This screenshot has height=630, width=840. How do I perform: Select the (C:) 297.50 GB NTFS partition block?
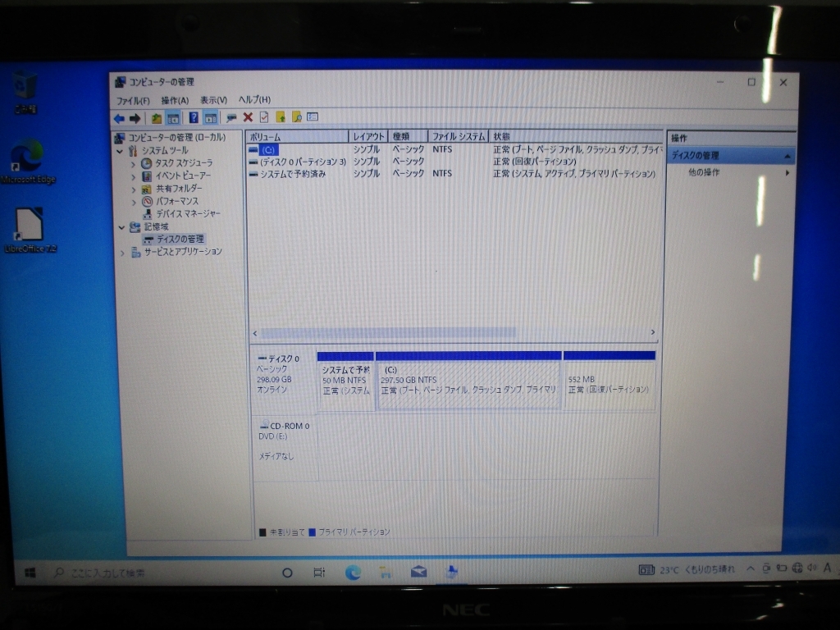point(468,381)
